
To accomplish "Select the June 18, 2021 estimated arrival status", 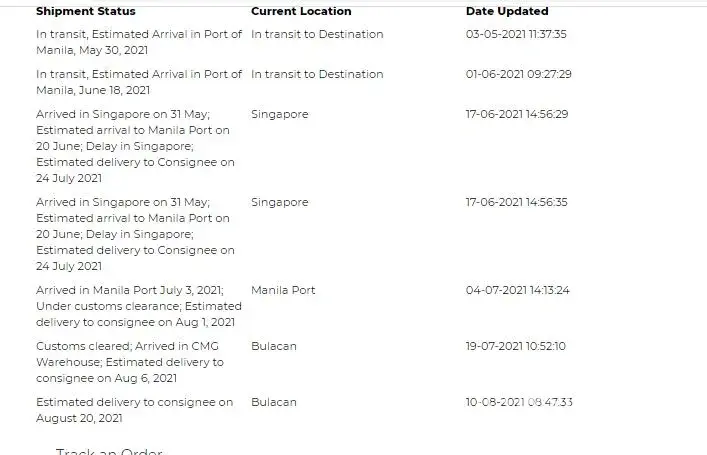I will pyautogui.click(x=138, y=82).
